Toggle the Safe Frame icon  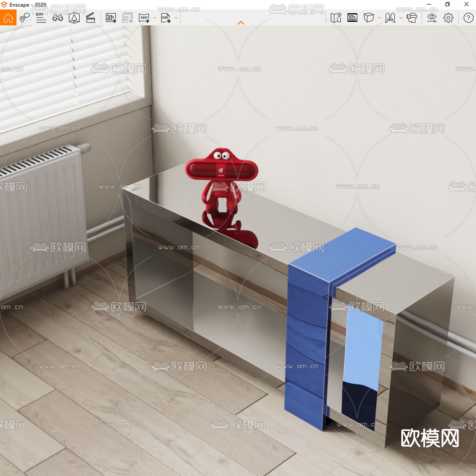[352, 18]
